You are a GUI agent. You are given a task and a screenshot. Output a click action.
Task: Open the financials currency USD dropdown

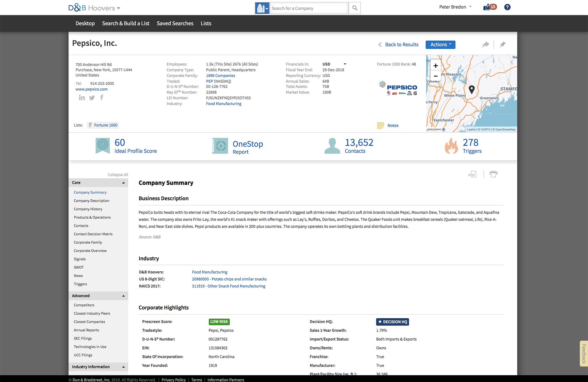(x=334, y=64)
